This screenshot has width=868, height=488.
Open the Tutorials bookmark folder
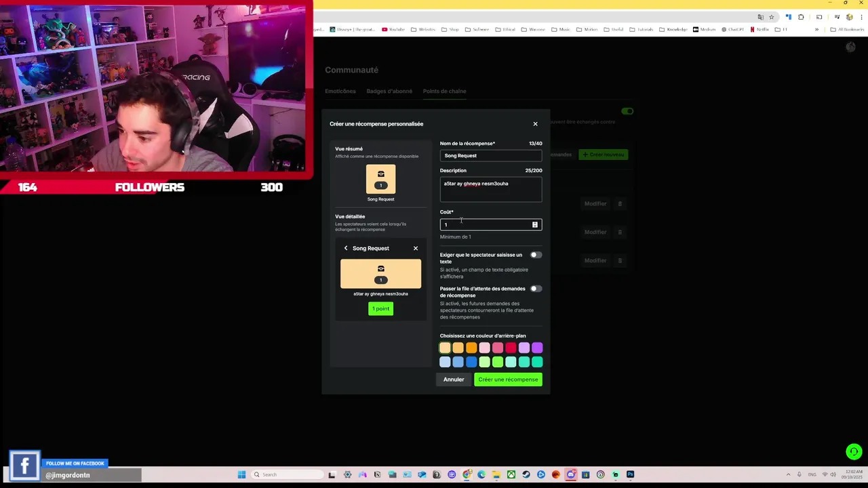(x=641, y=29)
